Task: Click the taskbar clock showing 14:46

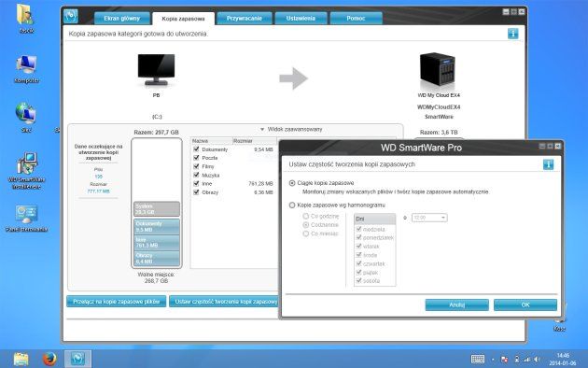Action: tap(563, 359)
